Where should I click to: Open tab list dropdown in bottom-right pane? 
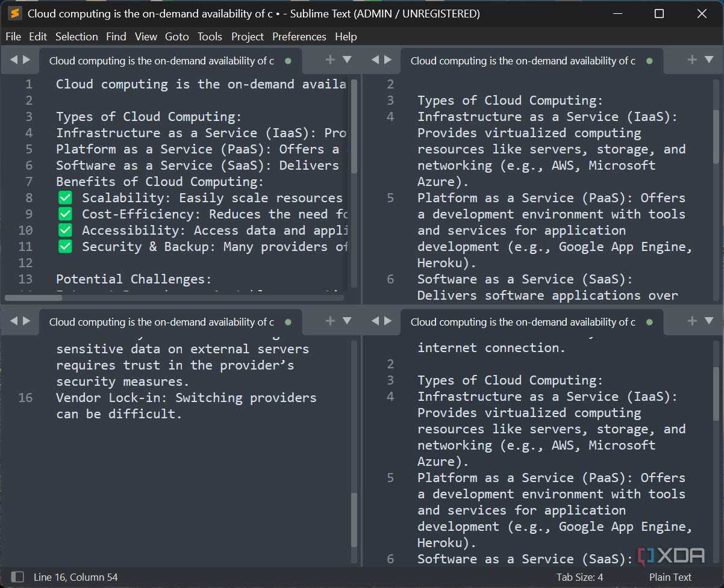tap(709, 321)
